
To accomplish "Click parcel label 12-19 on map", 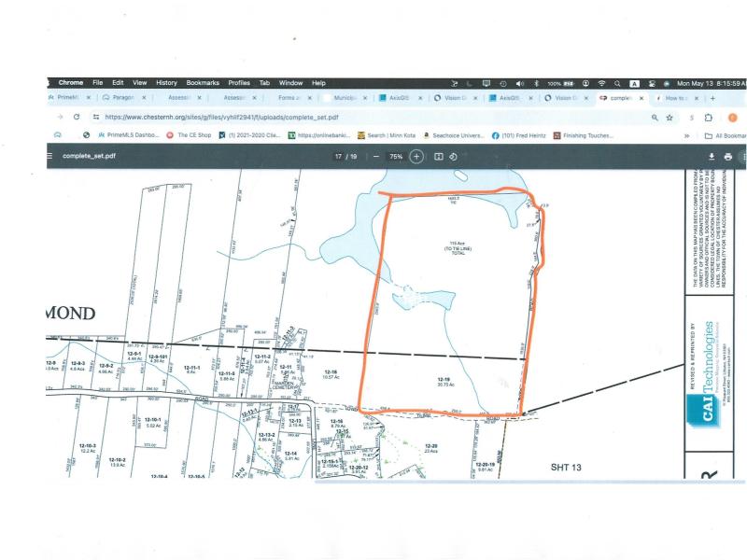I will (444, 380).
